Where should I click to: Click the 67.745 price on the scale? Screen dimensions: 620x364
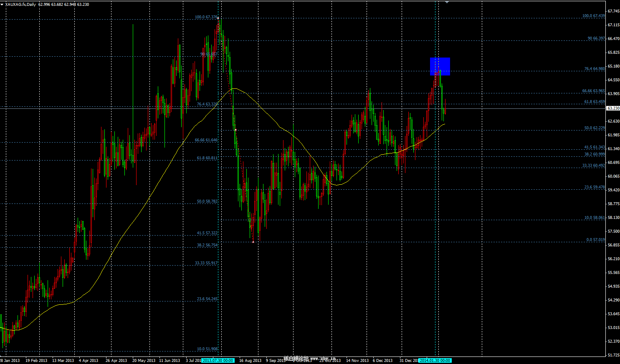pyautogui.click(x=613, y=11)
